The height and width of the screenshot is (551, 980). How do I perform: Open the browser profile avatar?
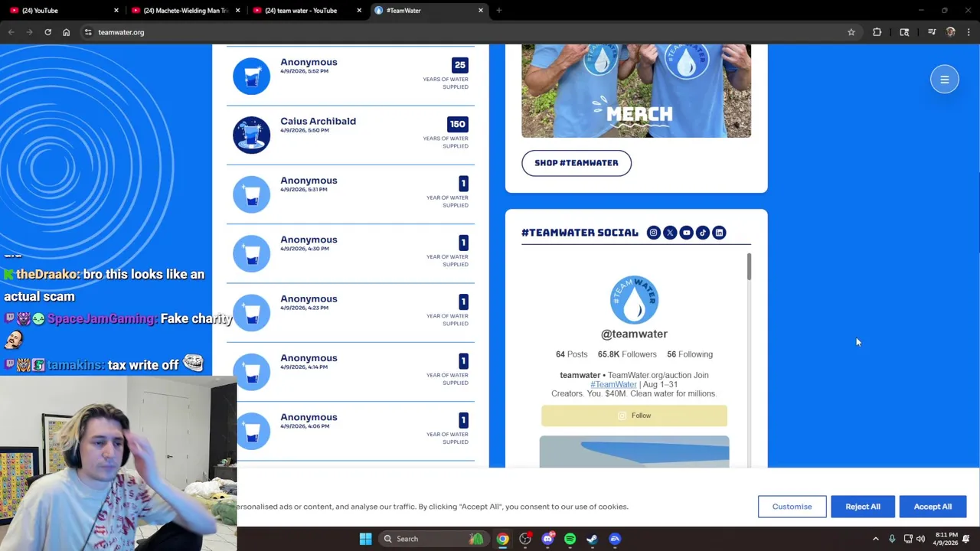950,32
